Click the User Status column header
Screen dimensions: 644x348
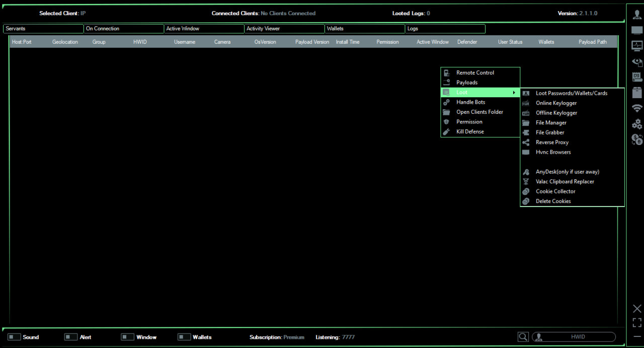pos(510,42)
